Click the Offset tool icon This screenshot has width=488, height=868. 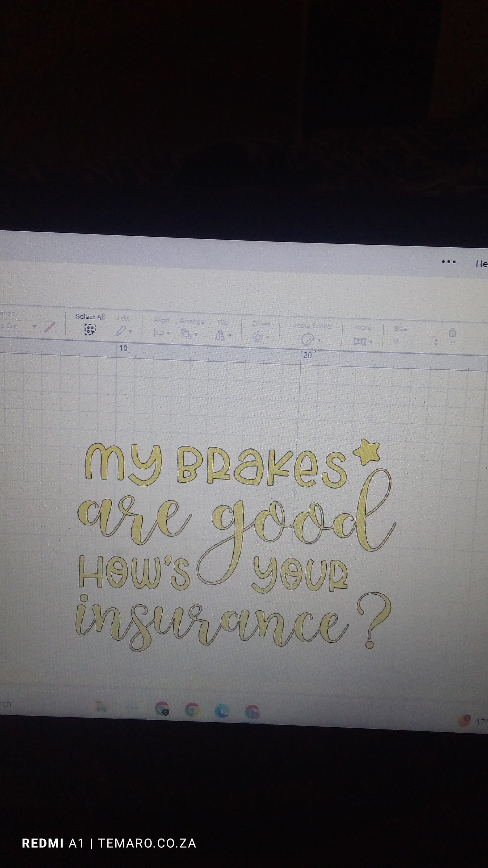pos(258,337)
